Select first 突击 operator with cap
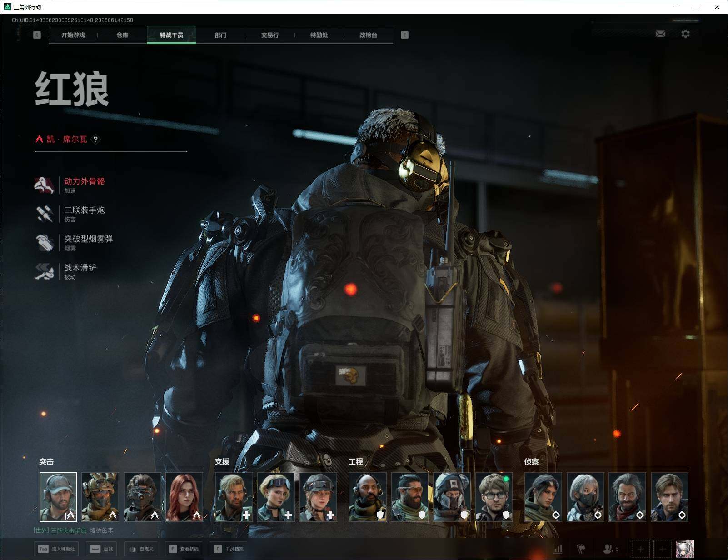This screenshot has width=728, height=560. [58, 497]
